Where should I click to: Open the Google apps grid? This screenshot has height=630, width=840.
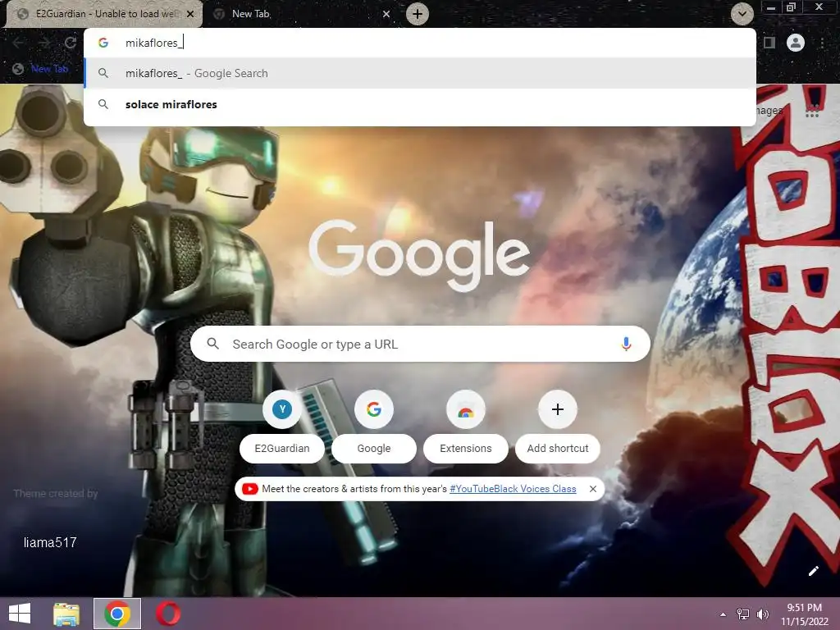point(812,111)
